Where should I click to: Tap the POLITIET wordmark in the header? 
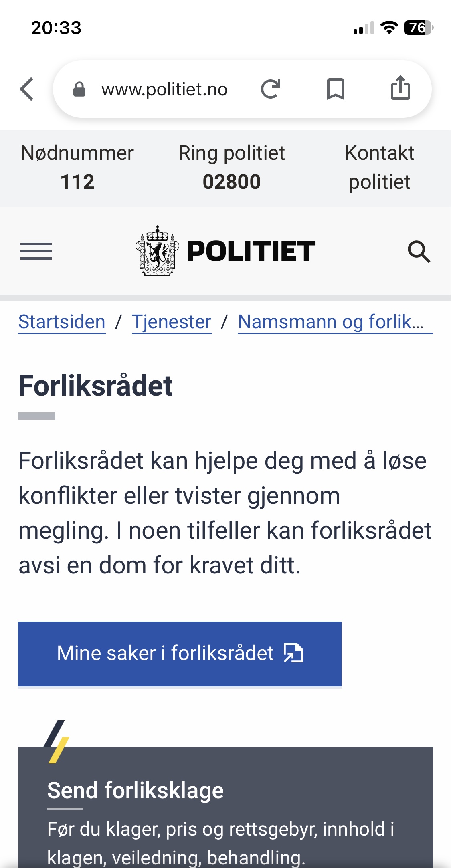[251, 251]
